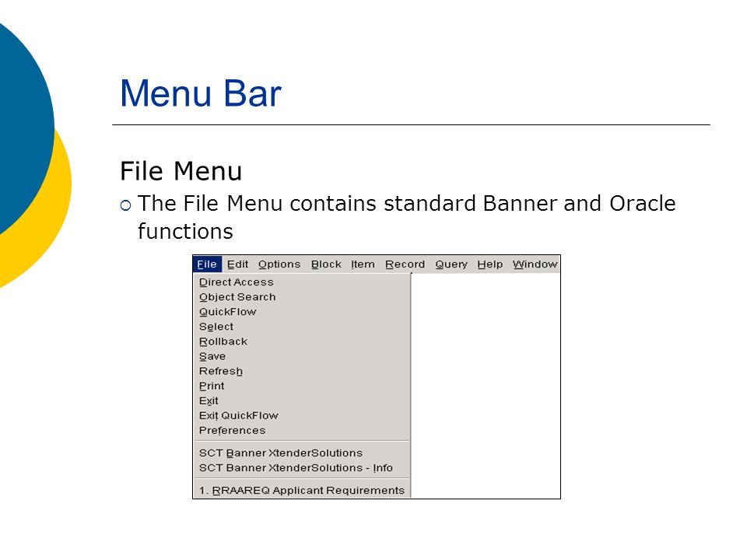Viewport: 747px width, 560px height.
Task: Choose the Select menu entry
Action: pos(302,327)
